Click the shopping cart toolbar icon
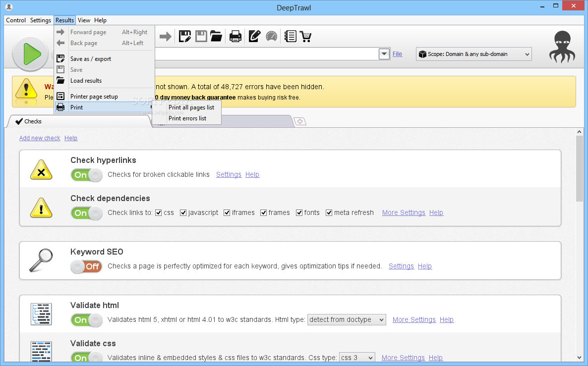 pyautogui.click(x=306, y=36)
